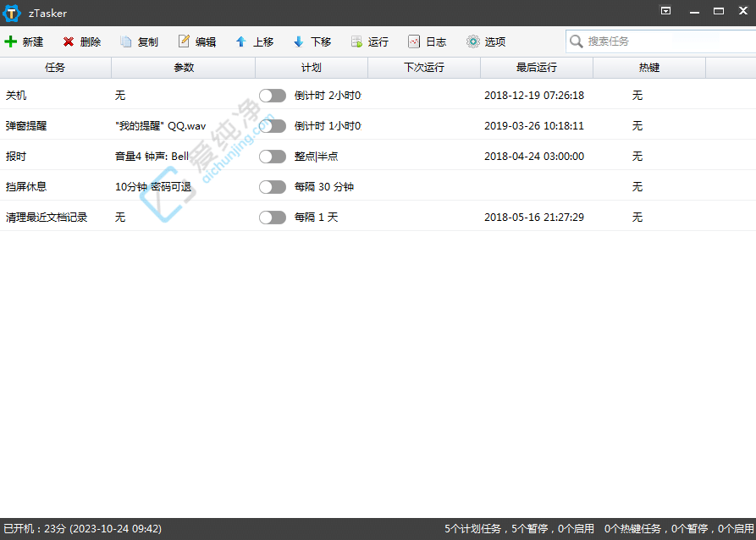Click last run 2018-05-16 21:27:29
The image size is (756, 540).
(534, 218)
